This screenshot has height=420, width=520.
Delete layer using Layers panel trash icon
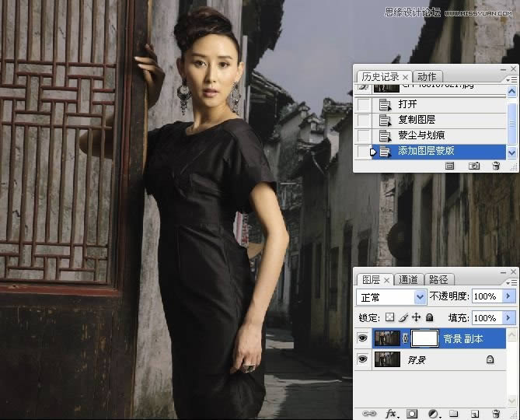pos(495,413)
